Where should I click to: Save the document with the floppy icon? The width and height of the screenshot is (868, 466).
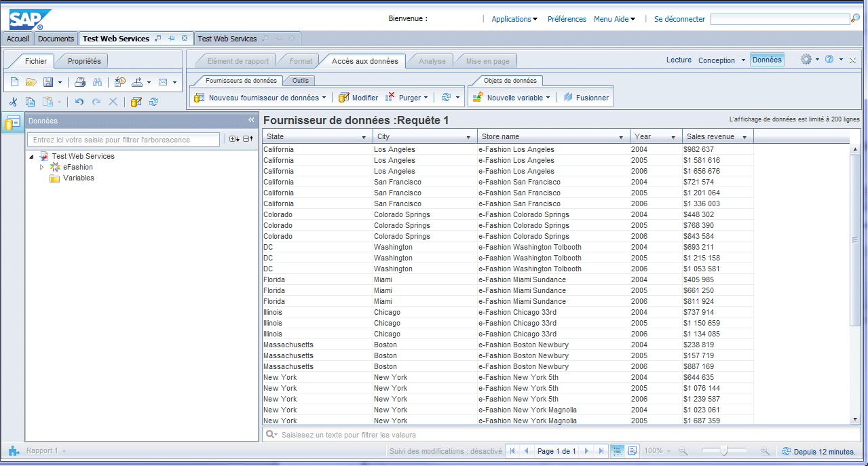pos(48,82)
